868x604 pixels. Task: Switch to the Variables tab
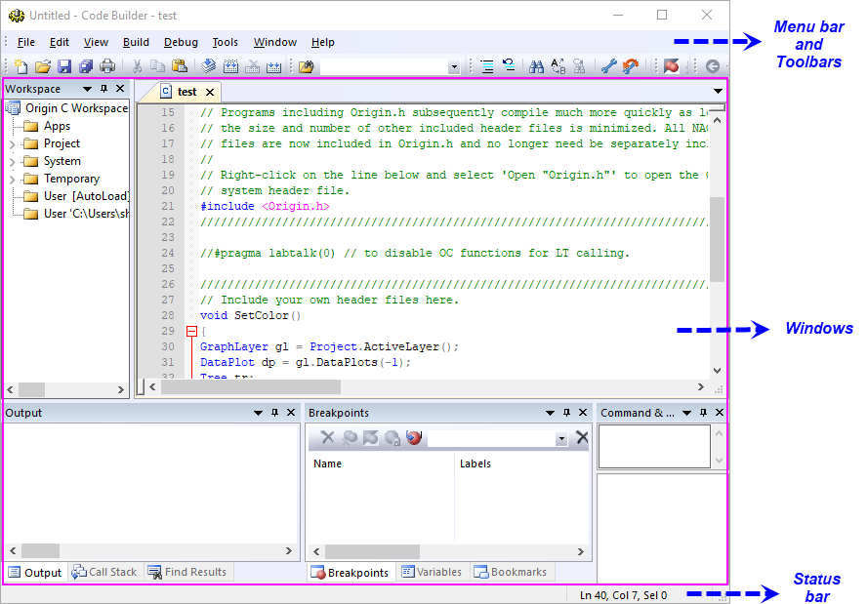click(433, 572)
